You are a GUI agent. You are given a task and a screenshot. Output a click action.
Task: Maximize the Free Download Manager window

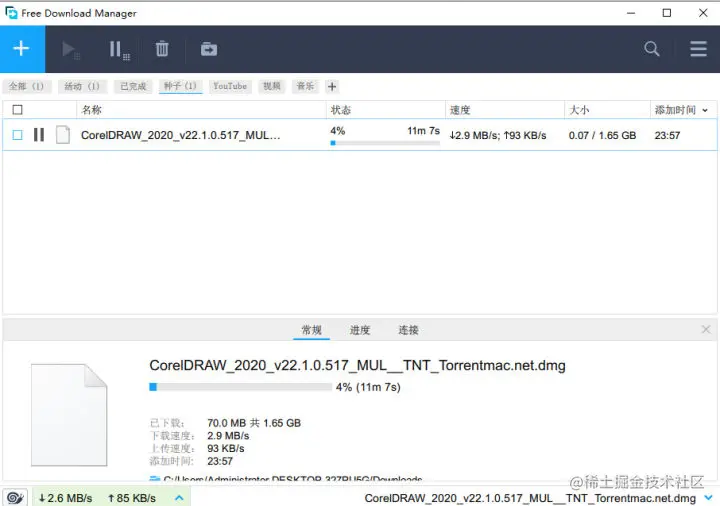pos(667,13)
